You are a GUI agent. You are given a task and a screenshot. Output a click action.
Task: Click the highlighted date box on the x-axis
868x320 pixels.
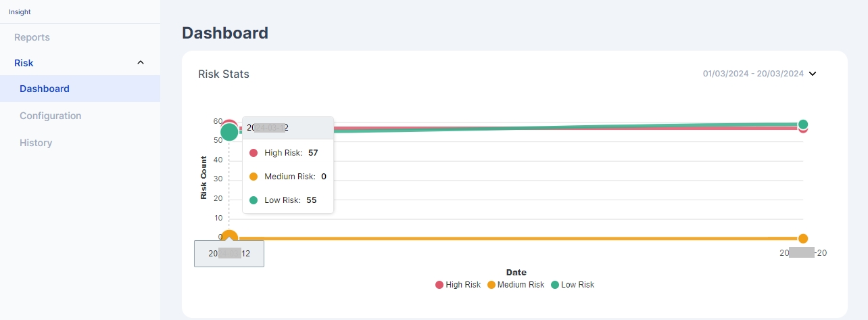point(229,254)
